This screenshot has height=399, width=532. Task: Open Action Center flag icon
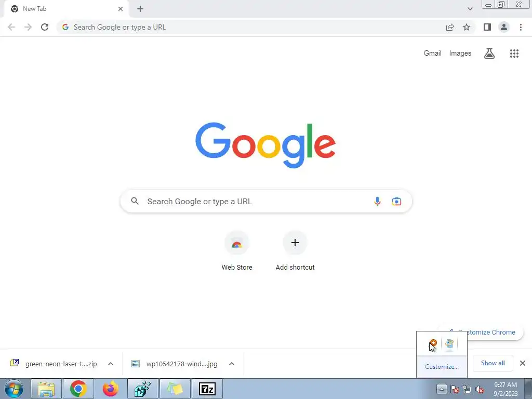pyautogui.click(x=455, y=390)
